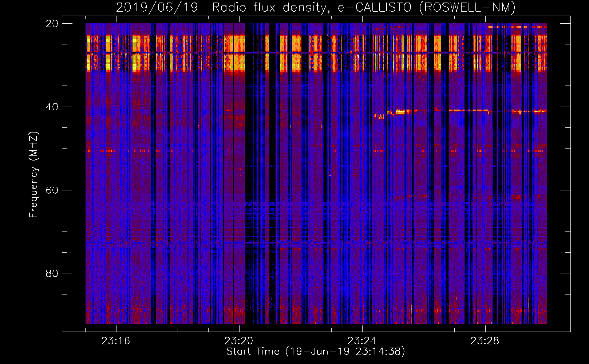The height and width of the screenshot is (364, 589).
Task: Click the 80 frequency tick label
Action: (52, 273)
